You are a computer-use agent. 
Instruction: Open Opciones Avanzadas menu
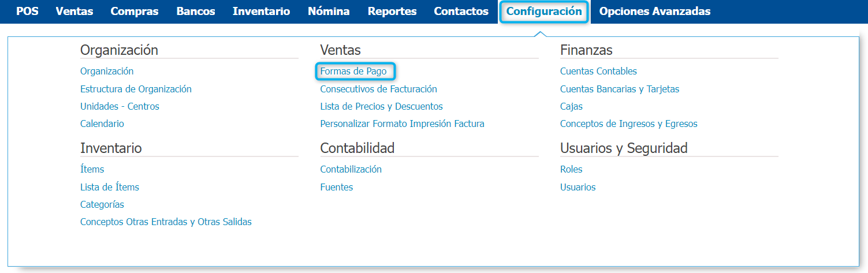655,11
